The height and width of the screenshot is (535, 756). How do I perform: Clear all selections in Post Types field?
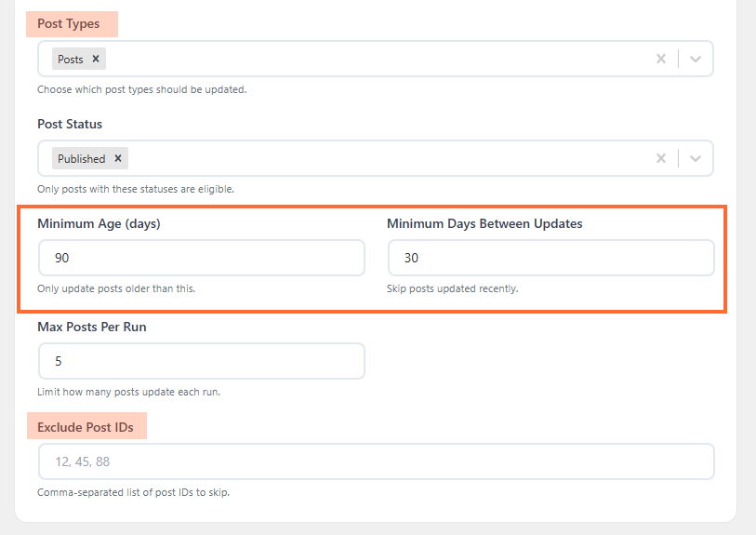coord(660,59)
